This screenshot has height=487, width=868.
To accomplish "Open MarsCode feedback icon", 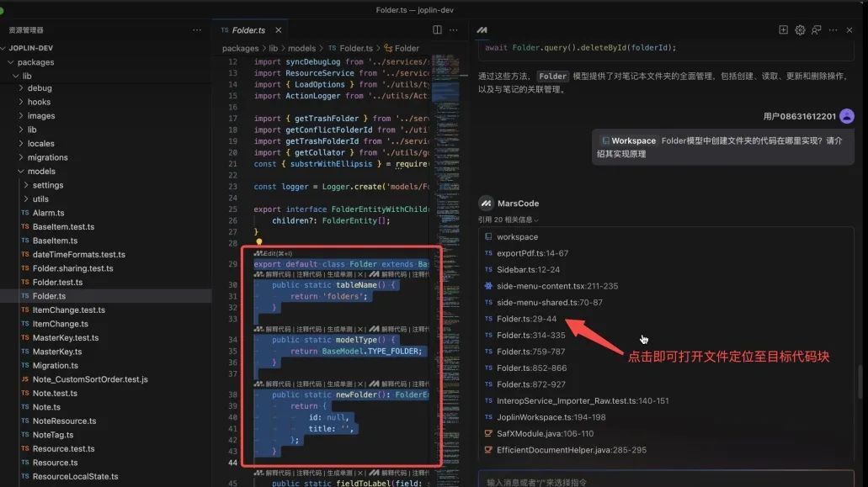I will click(817, 29).
